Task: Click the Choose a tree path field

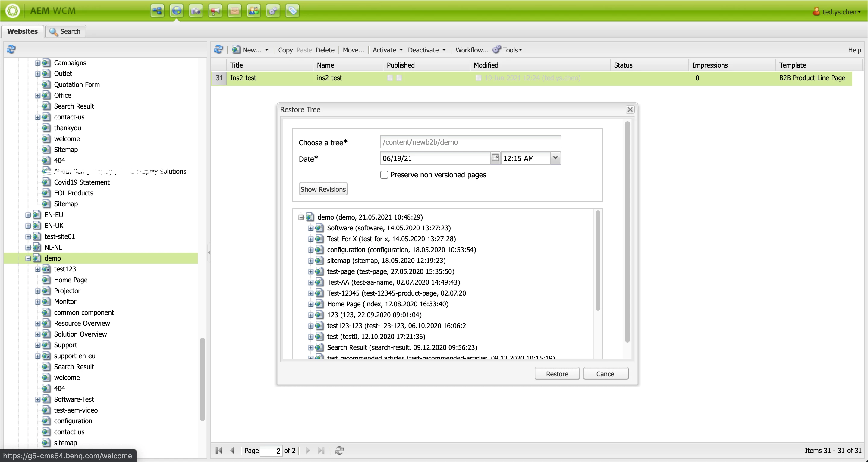Action: coord(470,142)
